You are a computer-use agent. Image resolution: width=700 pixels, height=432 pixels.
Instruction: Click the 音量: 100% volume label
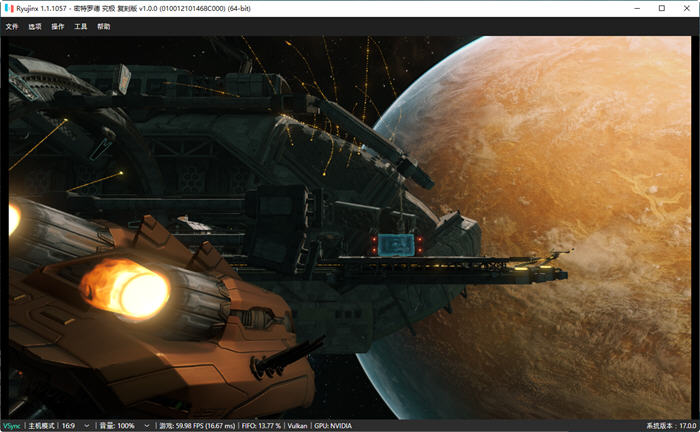[x=117, y=426]
